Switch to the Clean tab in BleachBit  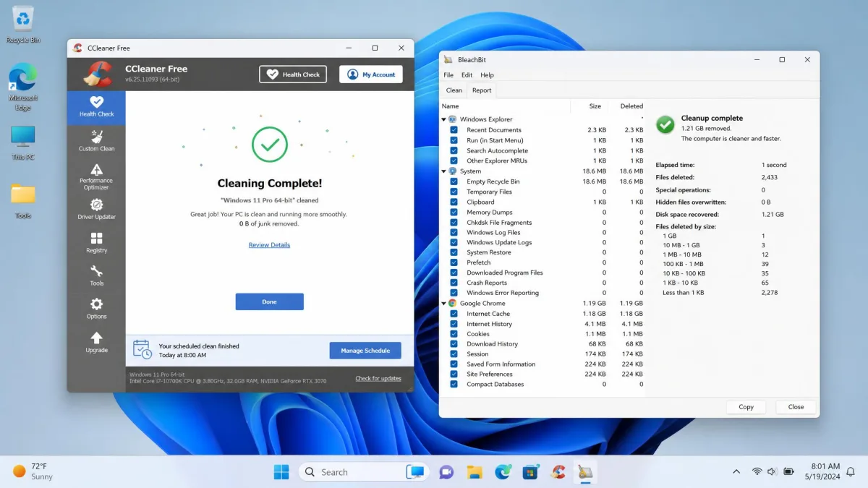[454, 90]
